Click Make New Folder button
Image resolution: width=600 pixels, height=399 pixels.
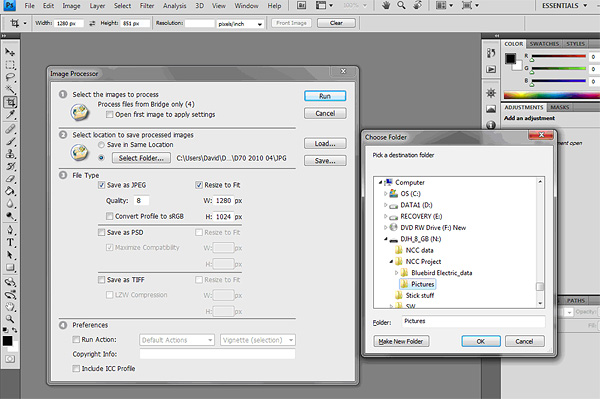tap(401, 341)
